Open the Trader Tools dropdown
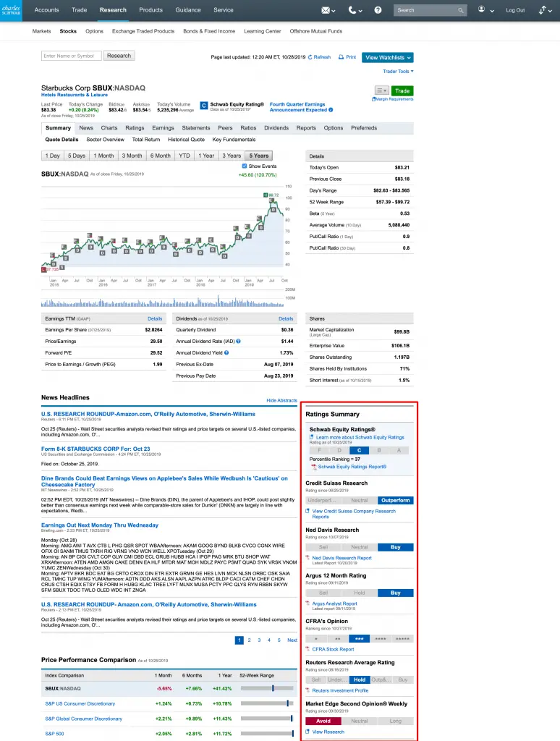Viewport: 560px width, 741px height. pyautogui.click(x=398, y=72)
